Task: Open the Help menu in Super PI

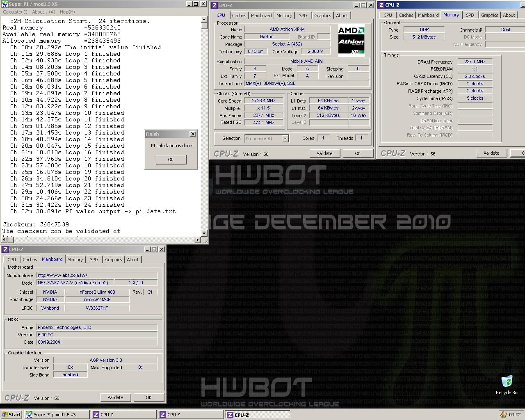Action: click(x=67, y=12)
